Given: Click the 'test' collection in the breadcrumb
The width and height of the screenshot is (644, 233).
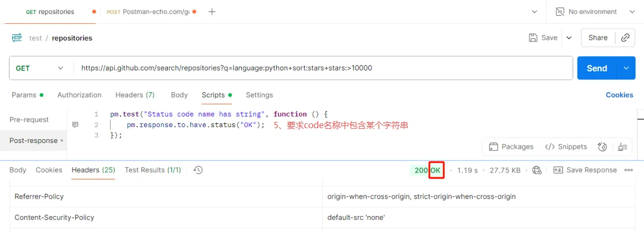Looking at the screenshot, I should tap(35, 38).
